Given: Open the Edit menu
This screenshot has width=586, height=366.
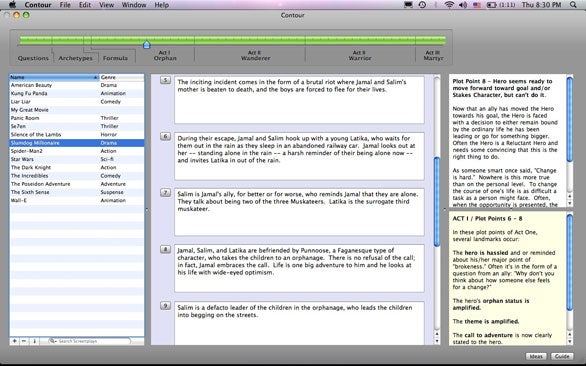Looking at the screenshot, I should pyautogui.click(x=85, y=5).
